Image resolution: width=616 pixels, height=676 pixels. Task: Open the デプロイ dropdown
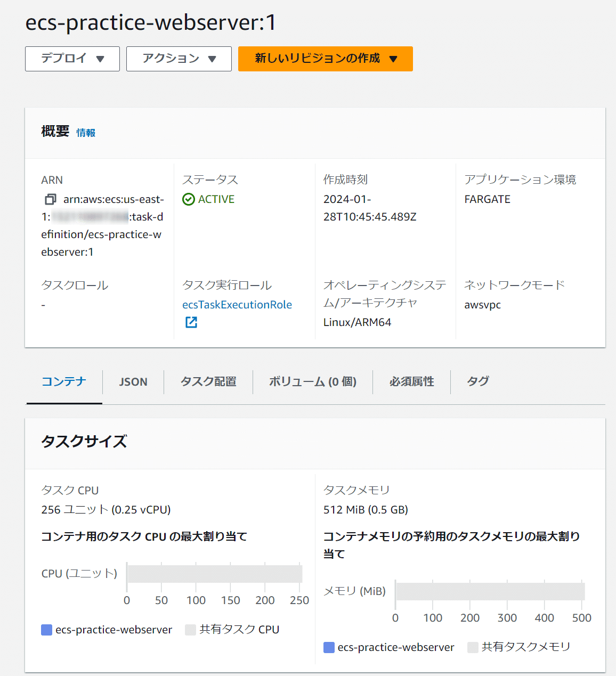72,59
